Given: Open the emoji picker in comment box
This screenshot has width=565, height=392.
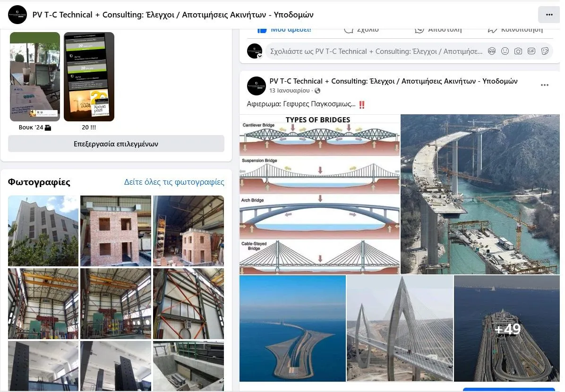Looking at the screenshot, I should tap(505, 51).
